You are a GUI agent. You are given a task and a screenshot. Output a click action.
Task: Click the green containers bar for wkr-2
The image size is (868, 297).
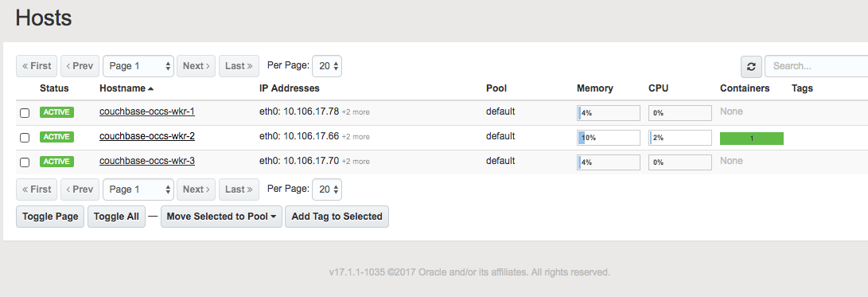pos(751,139)
